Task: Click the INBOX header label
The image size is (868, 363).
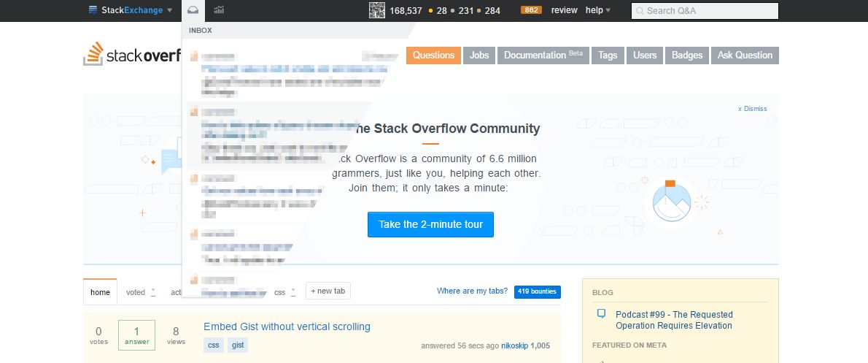Action: click(x=201, y=31)
